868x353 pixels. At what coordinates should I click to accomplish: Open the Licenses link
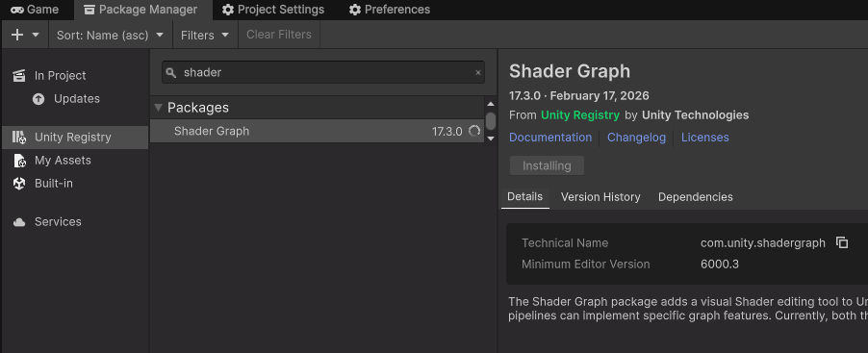point(704,138)
